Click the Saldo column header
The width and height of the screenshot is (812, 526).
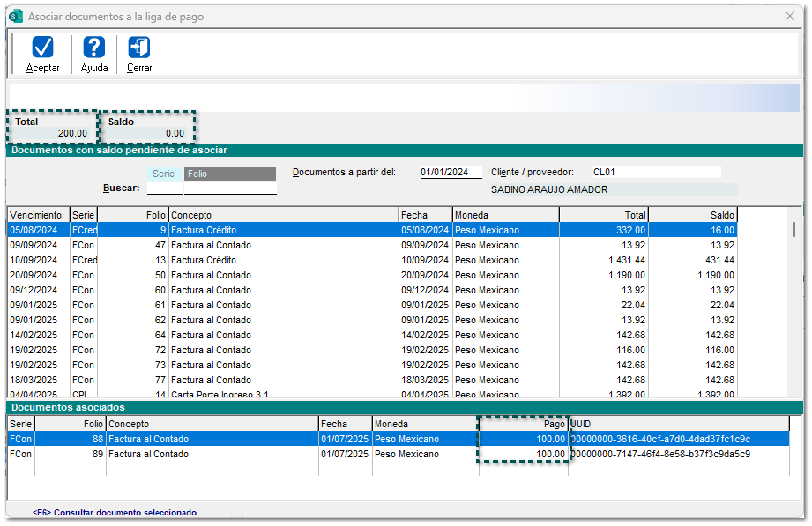point(692,215)
